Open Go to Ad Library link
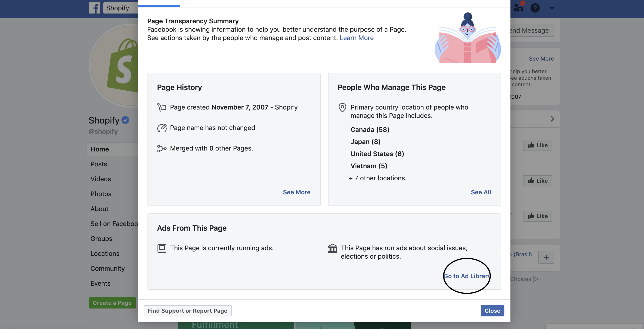Viewport: 644px width, 329px height. [x=467, y=276]
